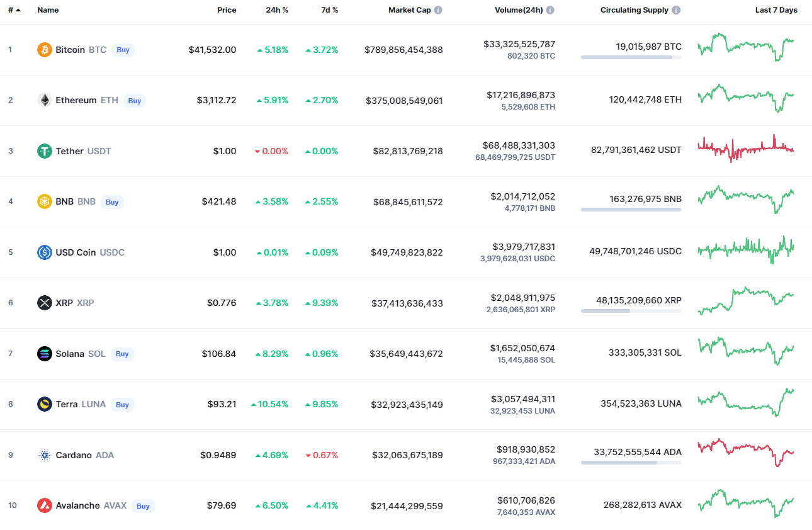Sort by Circulating Supply column header
This screenshot has height=530, width=812.
click(634, 10)
